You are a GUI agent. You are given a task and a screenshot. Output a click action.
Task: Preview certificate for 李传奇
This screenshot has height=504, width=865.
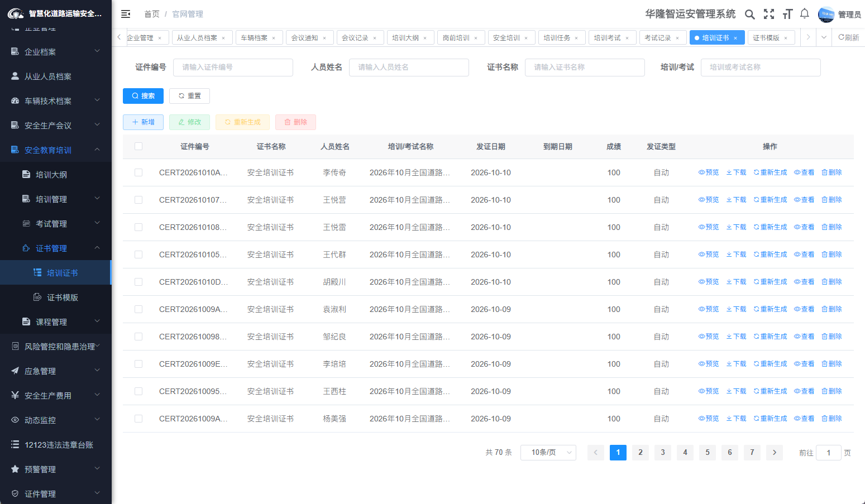point(709,172)
